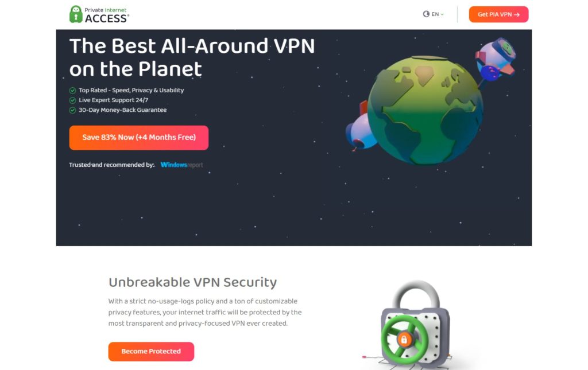Viewport: 588px width, 370px height.
Task: Click the arrow in Get PIA VPN button
Action: 517,14
